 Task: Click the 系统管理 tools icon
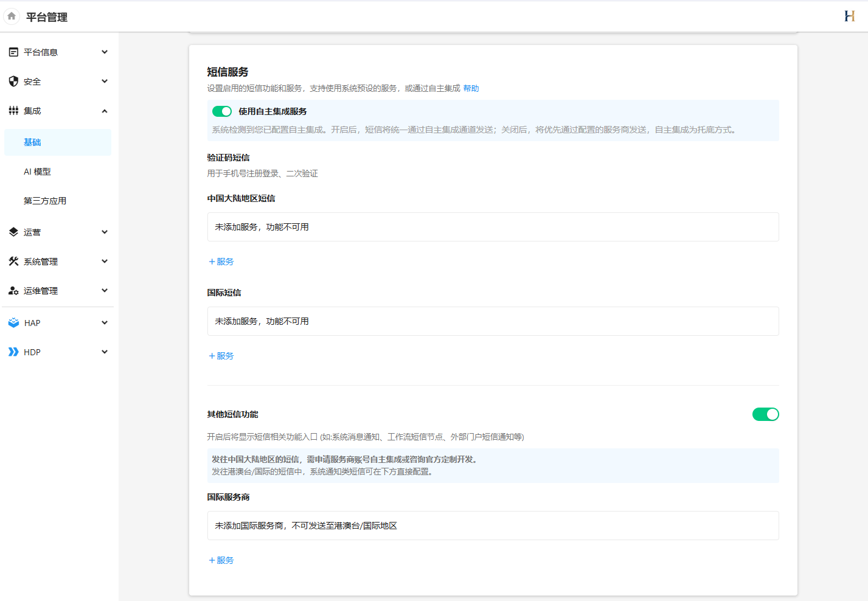coord(13,262)
